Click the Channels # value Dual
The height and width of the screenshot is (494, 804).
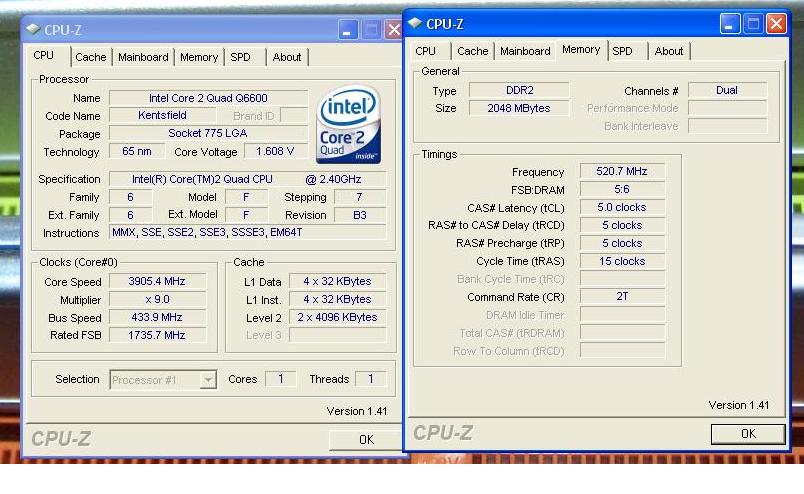coord(727,90)
